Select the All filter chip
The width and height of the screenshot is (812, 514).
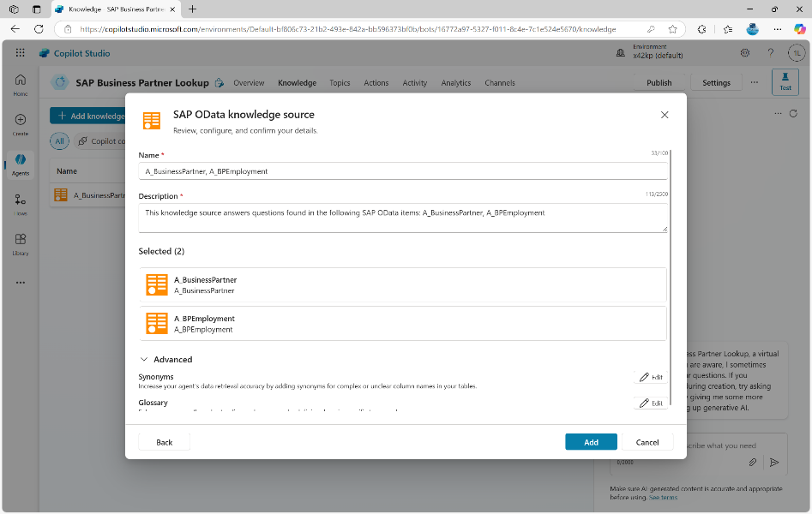pyautogui.click(x=59, y=140)
